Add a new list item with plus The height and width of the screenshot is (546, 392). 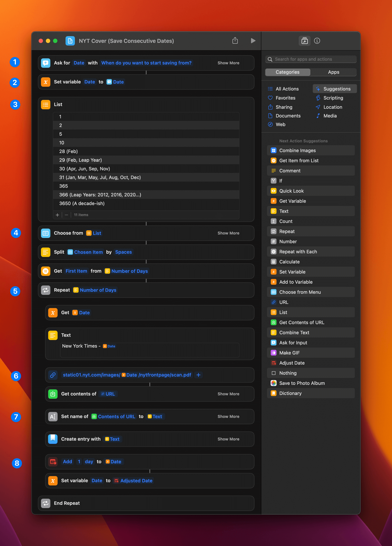[57, 215]
